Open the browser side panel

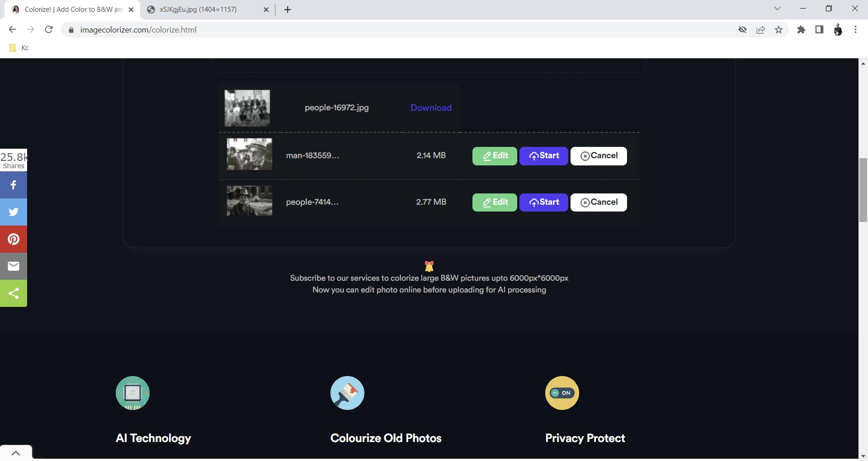coord(819,30)
